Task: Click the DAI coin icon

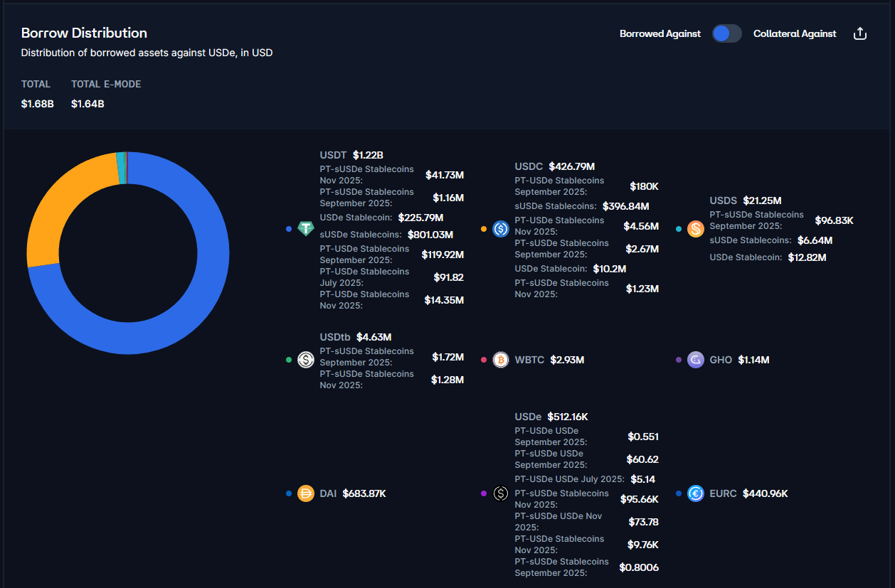Action: click(x=306, y=493)
